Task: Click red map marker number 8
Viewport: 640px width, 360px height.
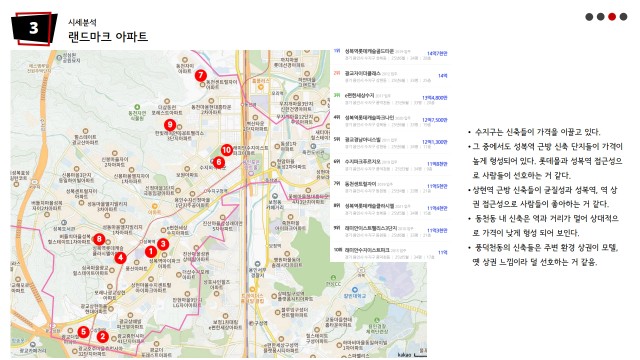Action: pyautogui.click(x=99, y=239)
